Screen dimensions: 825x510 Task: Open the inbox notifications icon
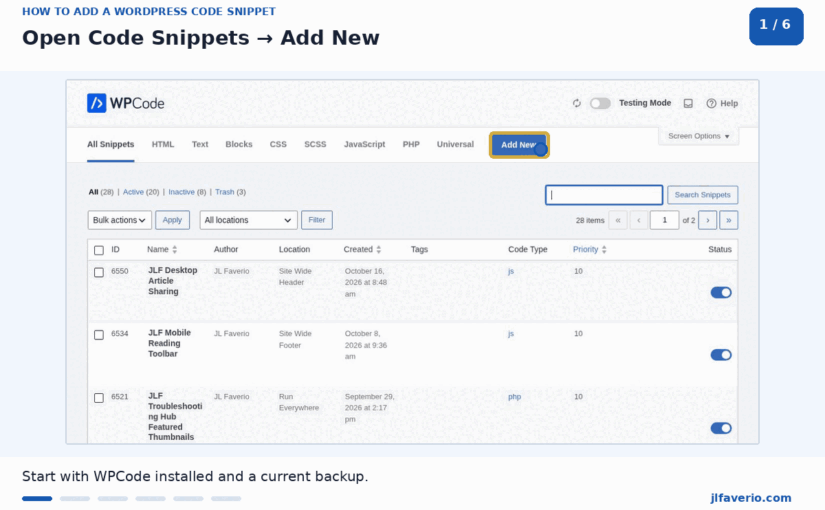coord(688,103)
